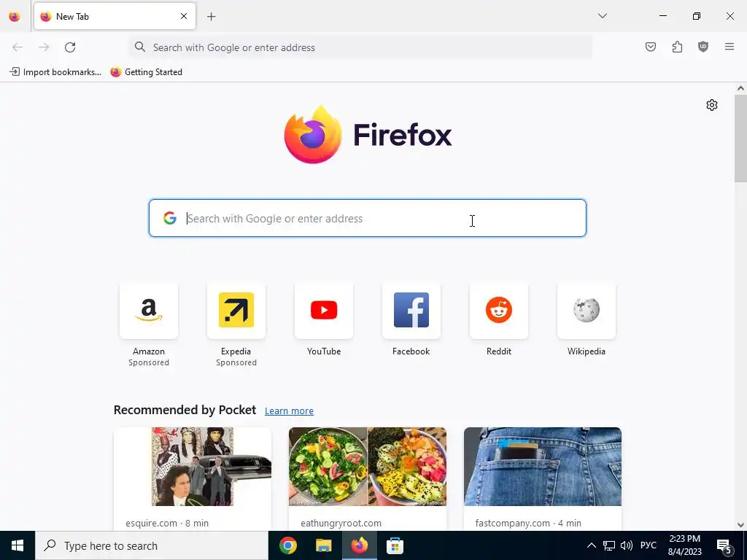Open network status tray icon

609,545
